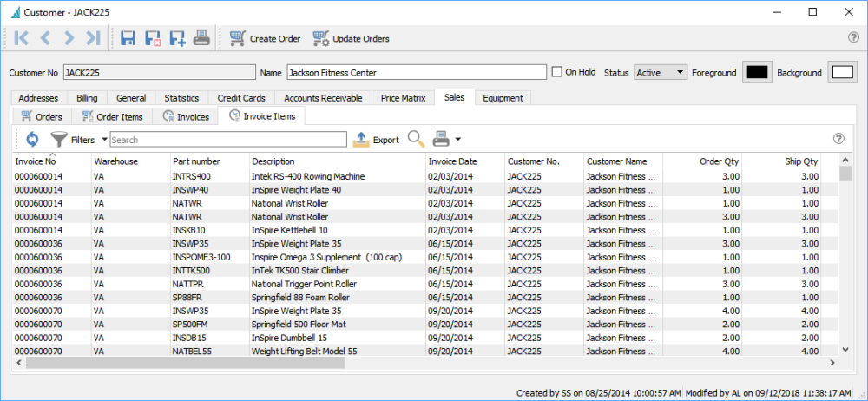
Task: Click the Update Orders button
Action: click(352, 38)
